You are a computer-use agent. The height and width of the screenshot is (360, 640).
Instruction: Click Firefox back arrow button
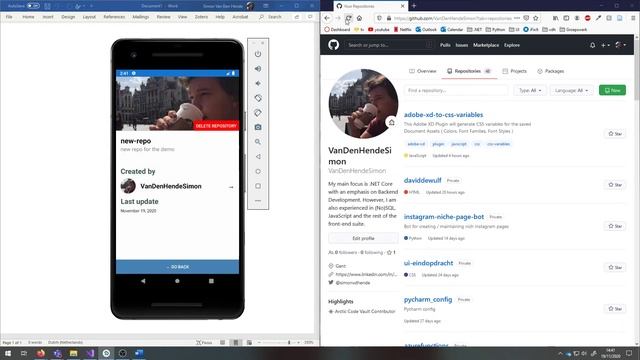[327, 18]
